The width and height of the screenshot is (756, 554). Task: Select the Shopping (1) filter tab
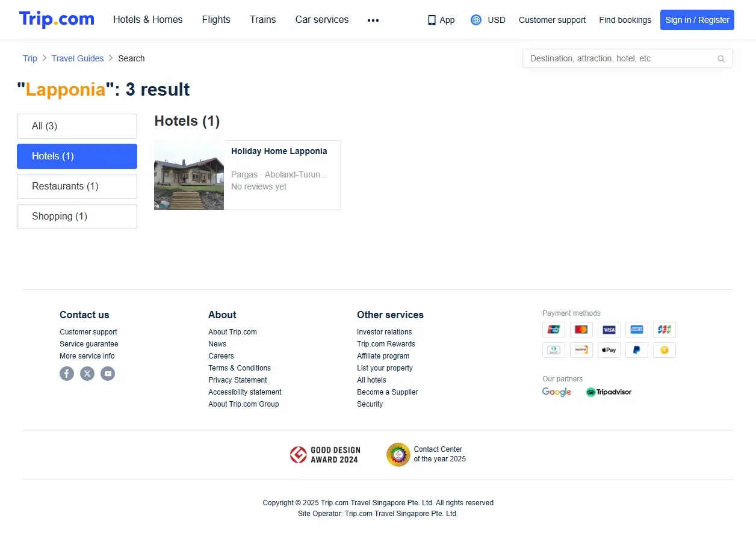coord(77,217)
